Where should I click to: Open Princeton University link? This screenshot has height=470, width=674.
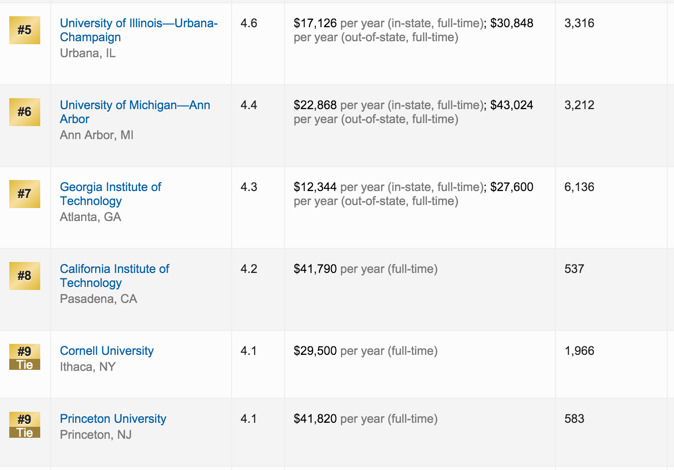pos(113,419)
